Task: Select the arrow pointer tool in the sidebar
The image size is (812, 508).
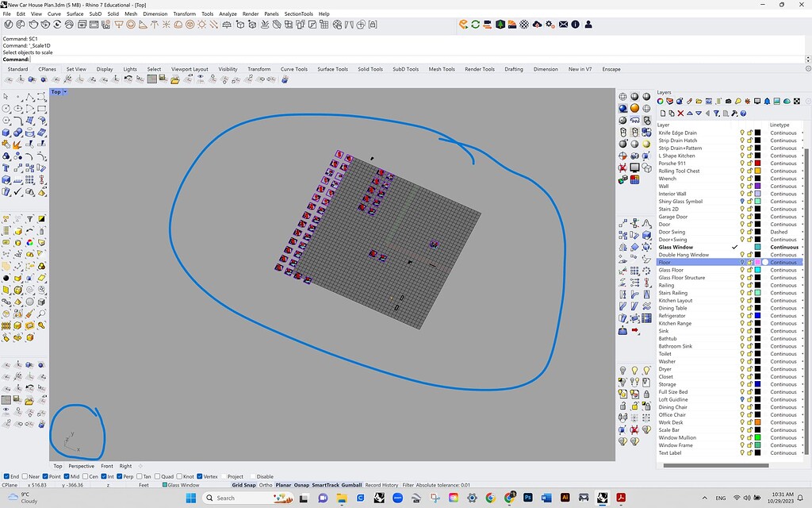Action: point(6,95)
